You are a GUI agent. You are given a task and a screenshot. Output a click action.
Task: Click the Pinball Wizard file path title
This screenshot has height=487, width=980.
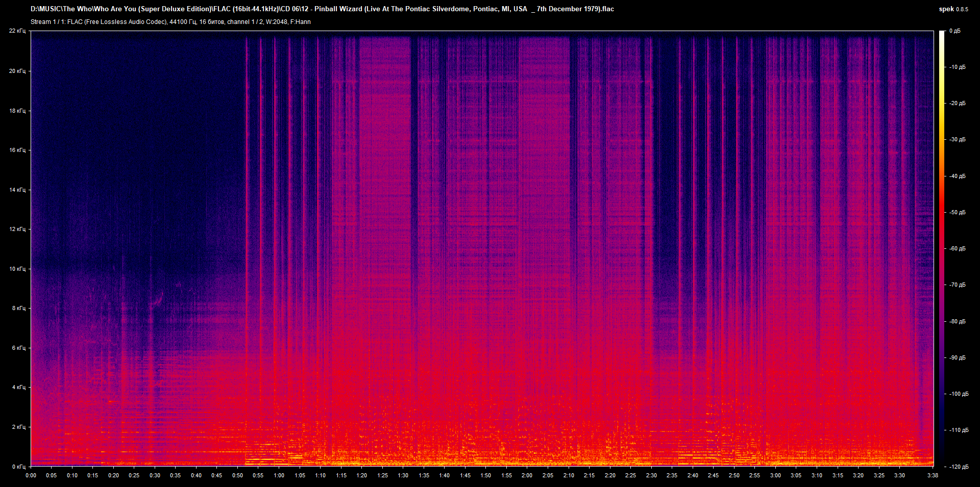(322, 9)
